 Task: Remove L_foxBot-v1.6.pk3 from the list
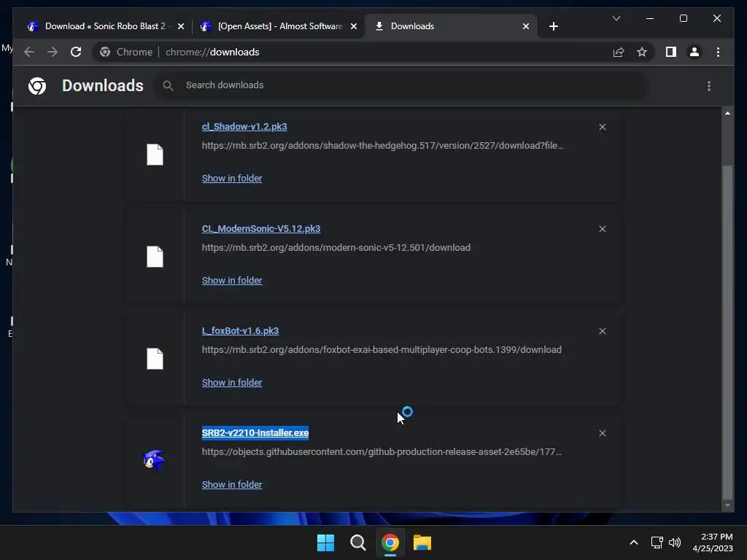(x=602, y=331)
